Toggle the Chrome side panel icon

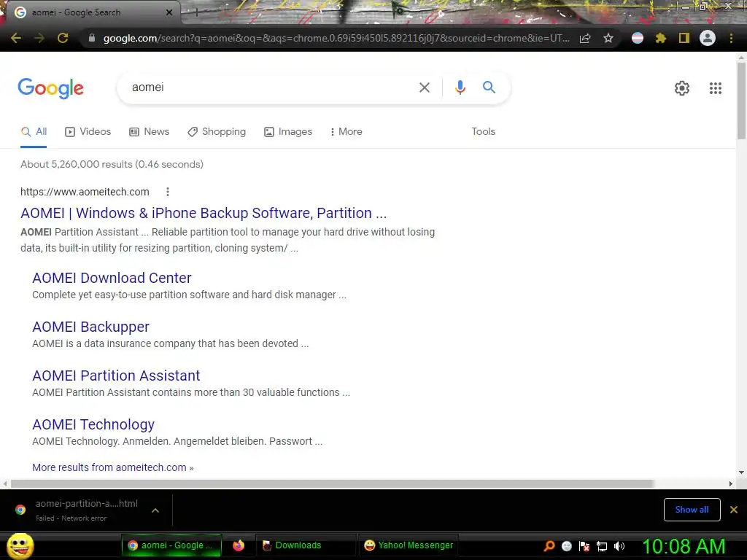[x=684, y=38]
